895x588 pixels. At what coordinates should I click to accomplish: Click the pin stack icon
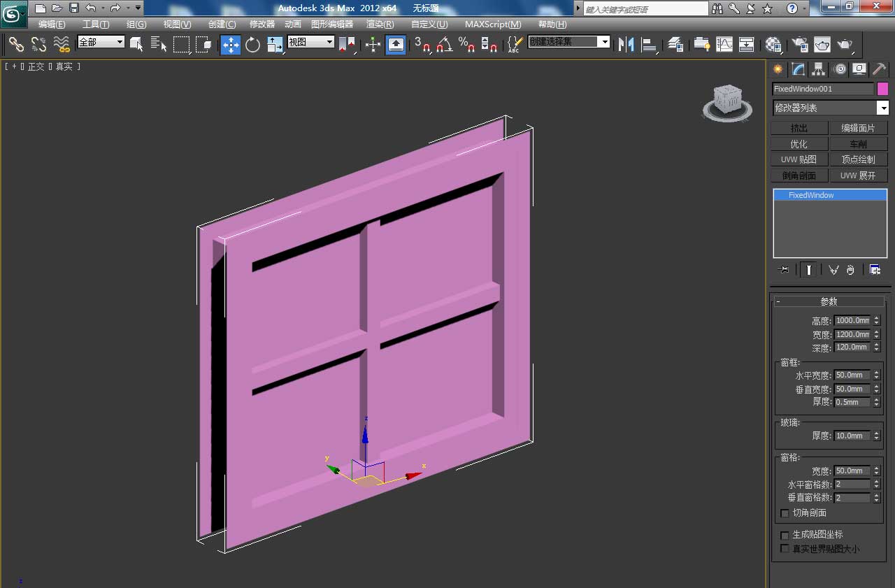[x=784, y=270]
